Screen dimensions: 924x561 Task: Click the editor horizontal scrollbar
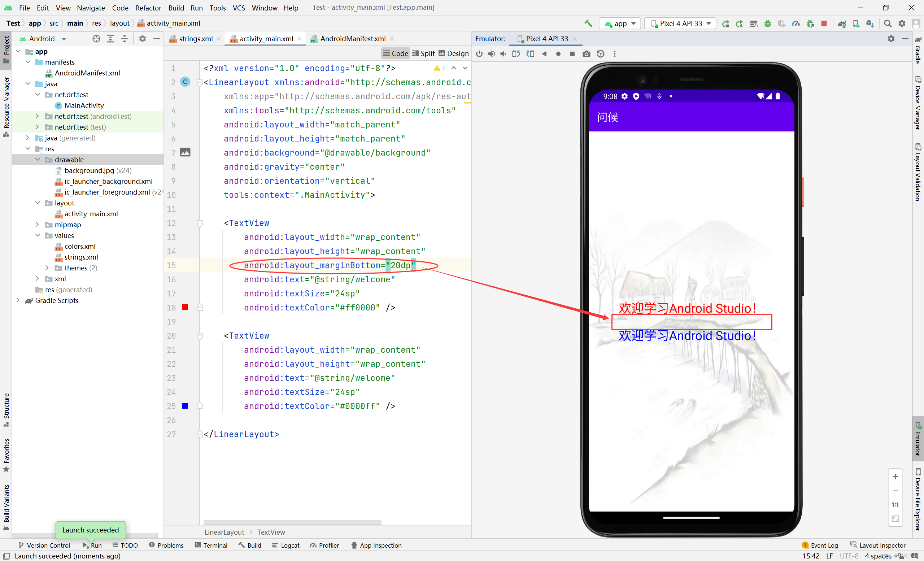(292, 522)
